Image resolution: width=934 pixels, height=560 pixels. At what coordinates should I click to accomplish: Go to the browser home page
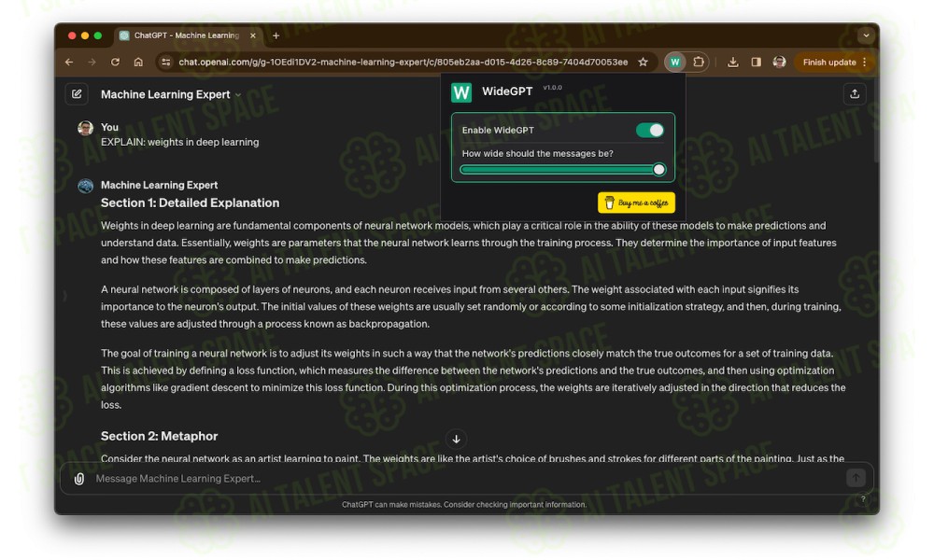click(138, 62)
